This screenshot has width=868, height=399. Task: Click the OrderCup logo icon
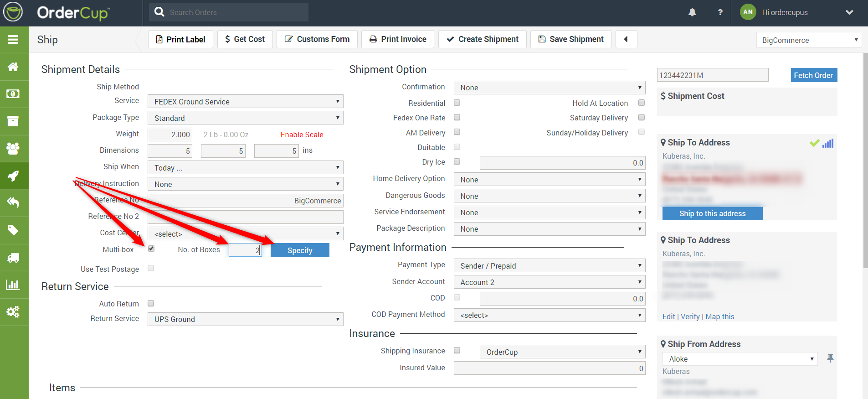click(x=13, y=12)
